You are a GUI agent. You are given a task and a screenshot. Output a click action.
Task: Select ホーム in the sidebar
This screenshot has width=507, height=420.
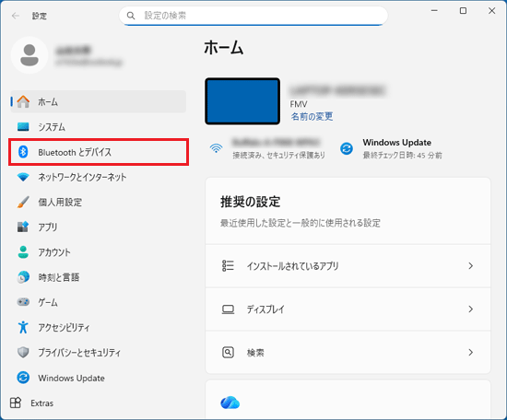99,101
